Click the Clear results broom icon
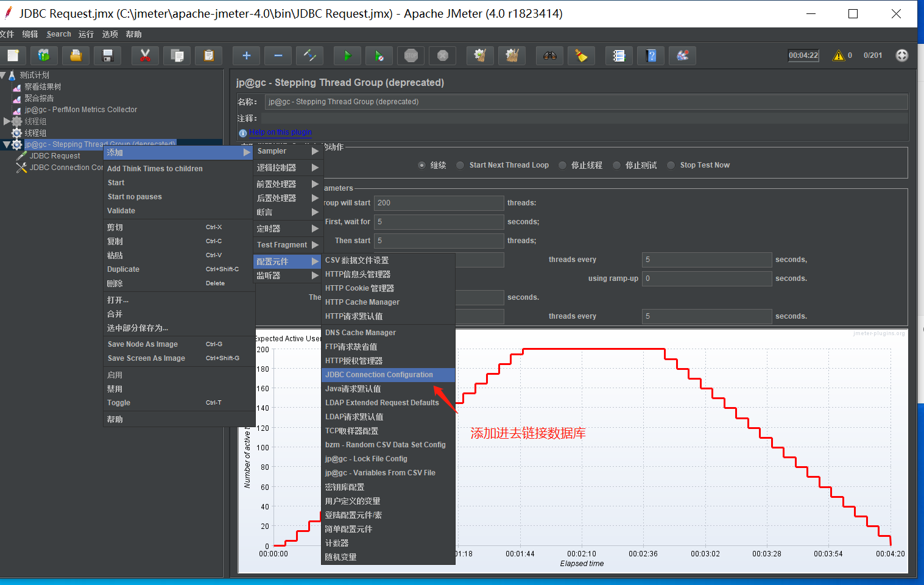The width and height of the screenshot is (924, 585). (480, 55)
